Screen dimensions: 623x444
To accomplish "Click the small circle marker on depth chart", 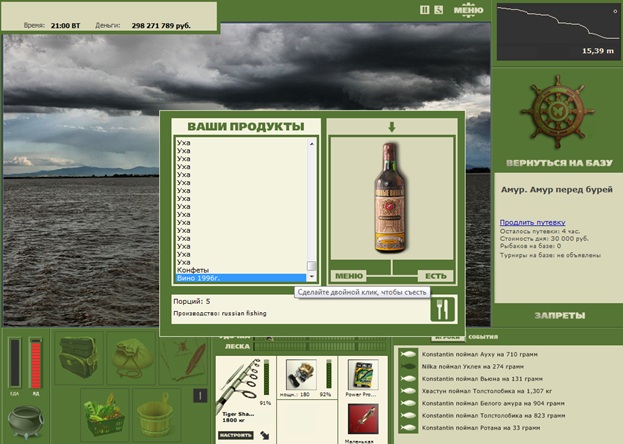I will click(x=615, y=12).
